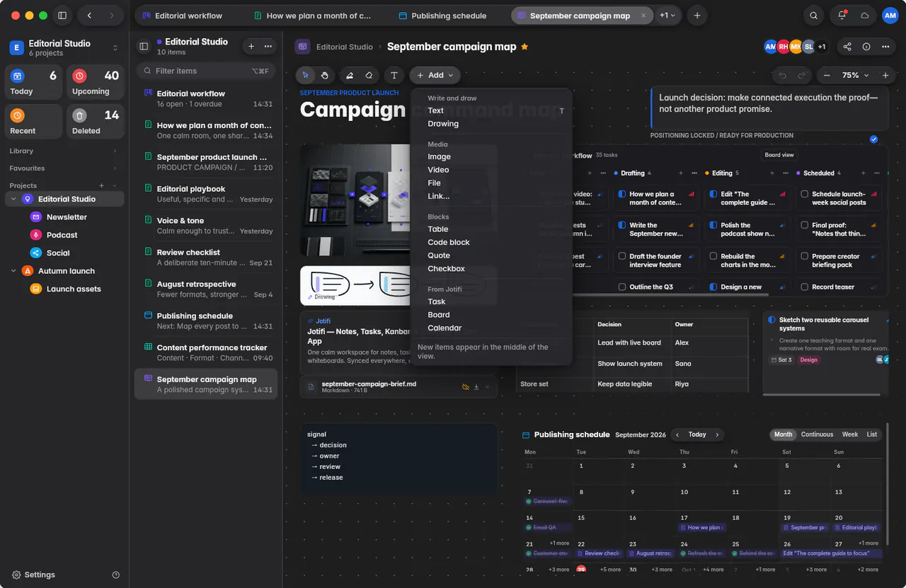
Task: Collapse the Autumn launch project
Action: click(13, 271)
